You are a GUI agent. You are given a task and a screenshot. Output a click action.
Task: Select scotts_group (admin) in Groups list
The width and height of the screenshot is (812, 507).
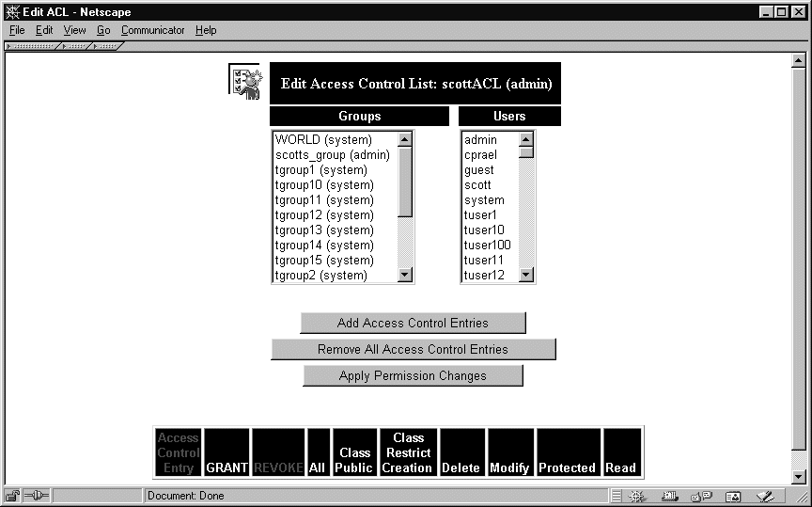pyautogui.click(x=336, y=154)
